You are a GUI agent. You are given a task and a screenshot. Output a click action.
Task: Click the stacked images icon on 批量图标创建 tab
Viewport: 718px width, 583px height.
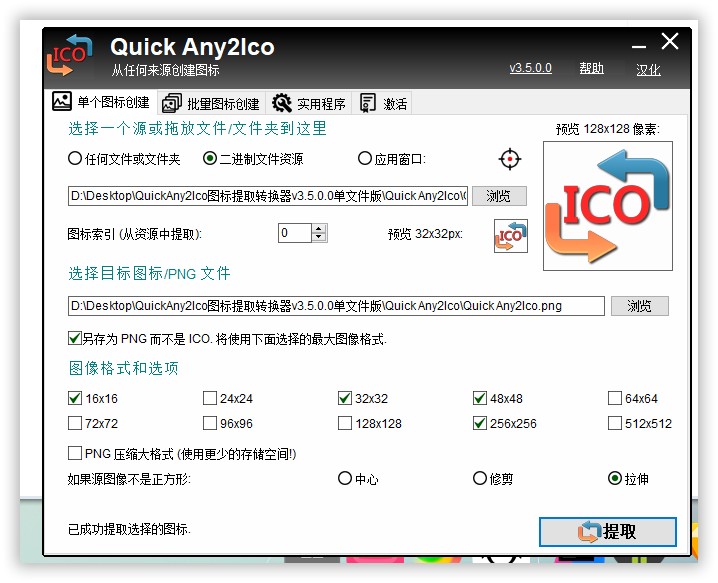172,104
